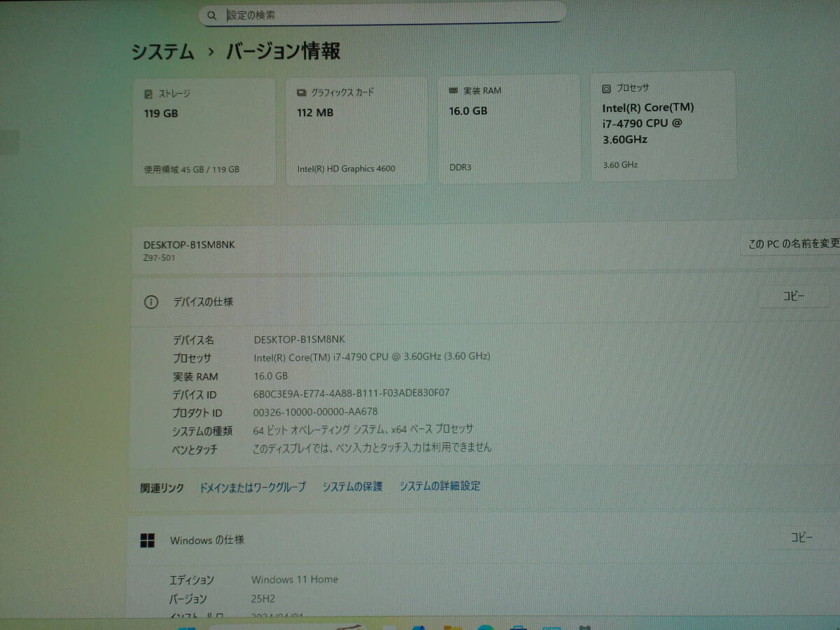Select the デバイス ID value
840x630 pixels.
click(351, 393)
